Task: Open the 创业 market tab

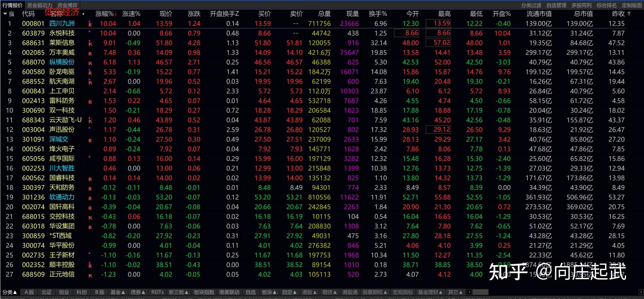Action: click(64, 292)
